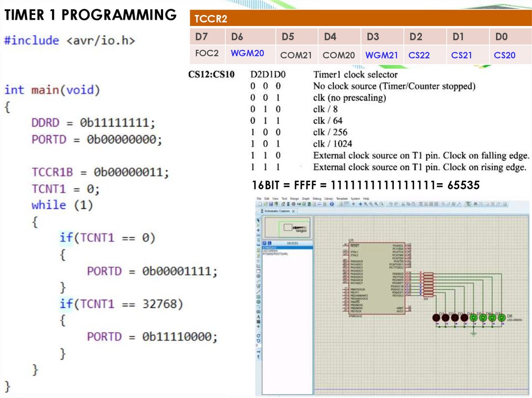Select LED-GREEN in the devices list

click(270, 251)
